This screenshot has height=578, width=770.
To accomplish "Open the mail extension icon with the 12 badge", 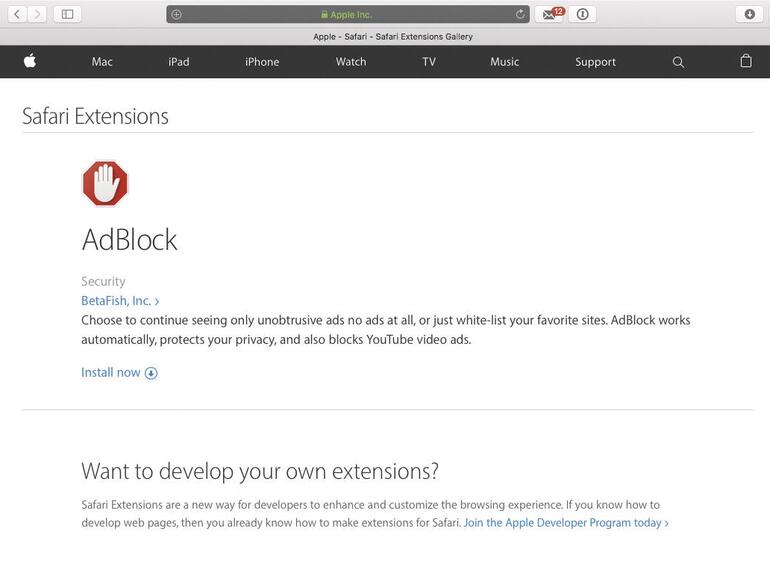I will click(550, 14).
